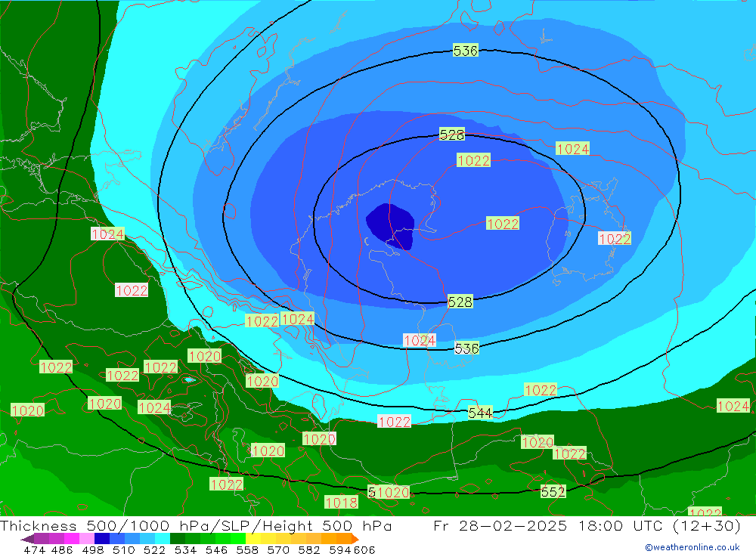Click the 606 value on the thickness scale
This screenshot has height=554, width=756.
(364, 549)
